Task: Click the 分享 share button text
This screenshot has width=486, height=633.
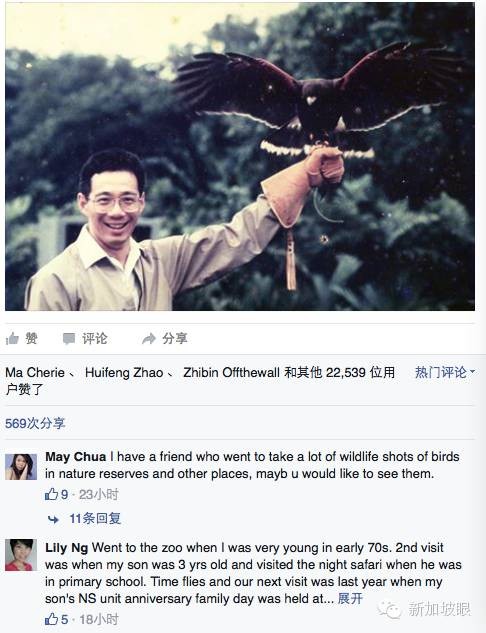Action: click(x=175, y=338)
